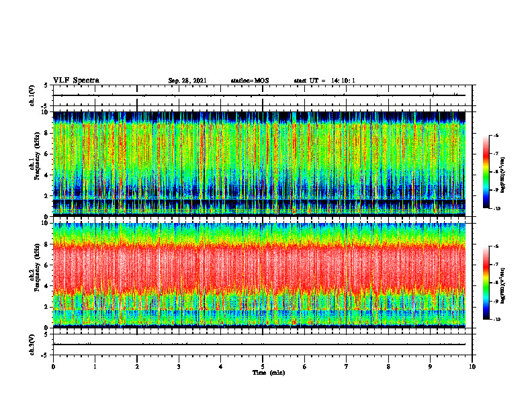Click the "Time (min)" axis label
The width and height of the screenshot is (532, 411).
coord(269,373)
